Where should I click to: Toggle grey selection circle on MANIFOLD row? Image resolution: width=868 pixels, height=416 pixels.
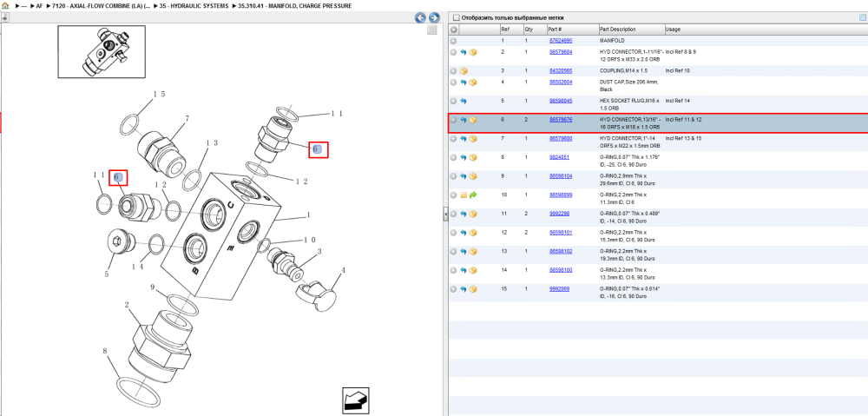click(x=453, y=41)
